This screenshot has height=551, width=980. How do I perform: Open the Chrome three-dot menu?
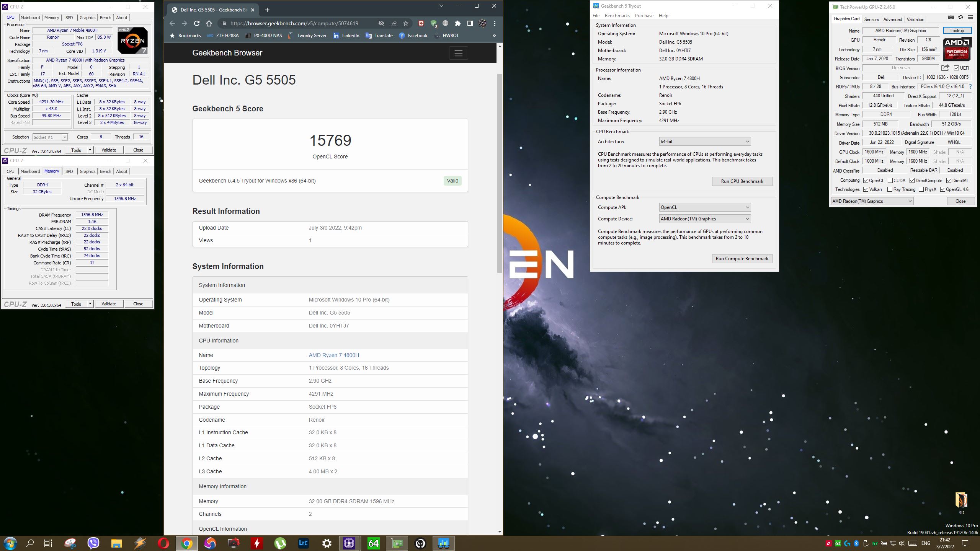[x=495, y=23]
